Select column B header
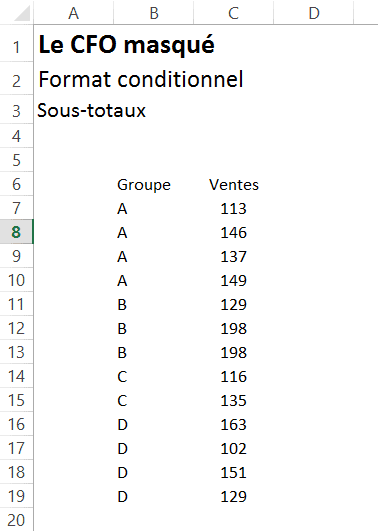The height and width of the screenshot is (531, 378). click(154, 13)
